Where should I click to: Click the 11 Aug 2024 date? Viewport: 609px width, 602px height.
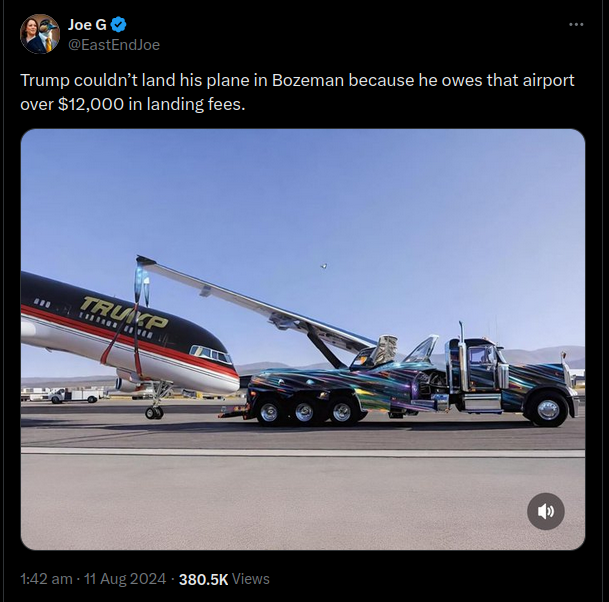pyautogui.click(x=125, y=579)
